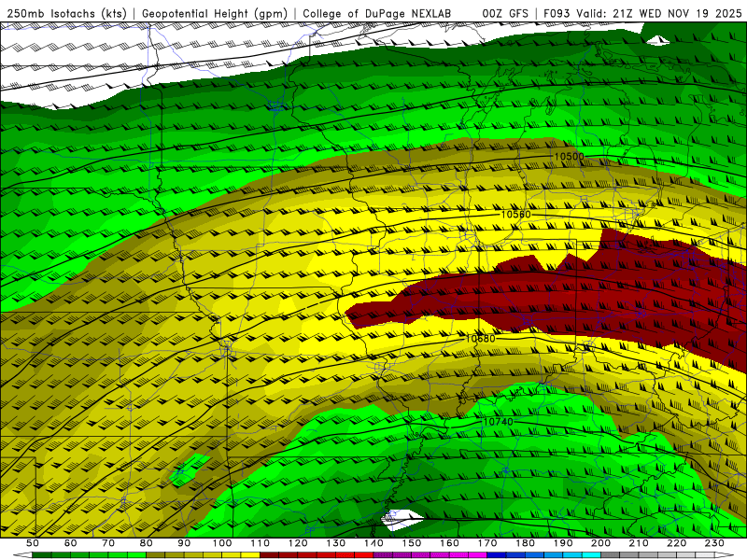Viewport: 747px width, 560px height.
Task: Pick the bright yellow swatch below 110
Action: pyautogui.click(x=250, y=555)
